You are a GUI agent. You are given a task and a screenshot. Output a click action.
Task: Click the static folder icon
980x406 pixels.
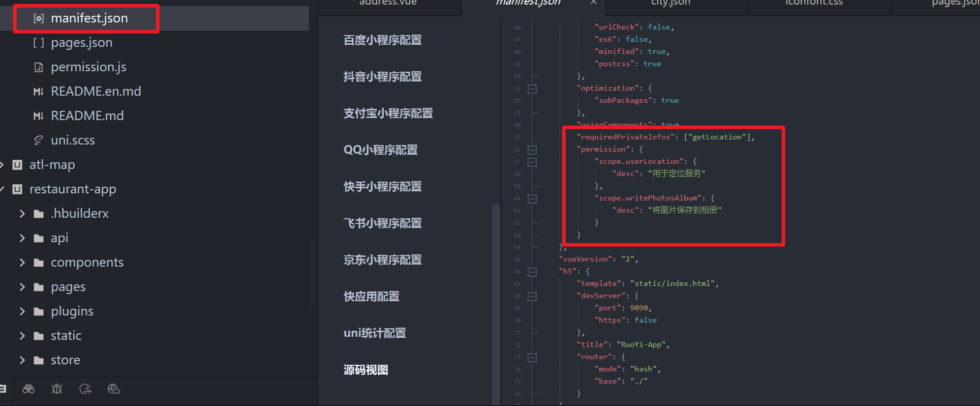coord(39,336)
